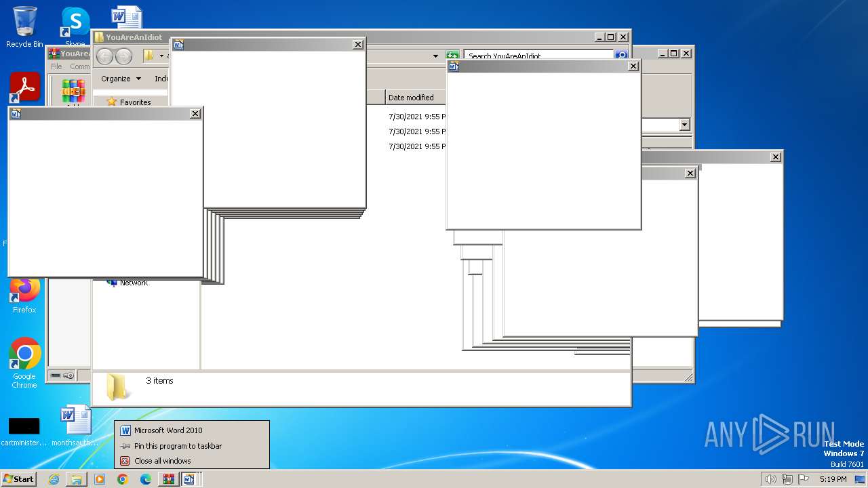
Task: Open the Commands menu in WinRAR
Action: pos(79,66)
